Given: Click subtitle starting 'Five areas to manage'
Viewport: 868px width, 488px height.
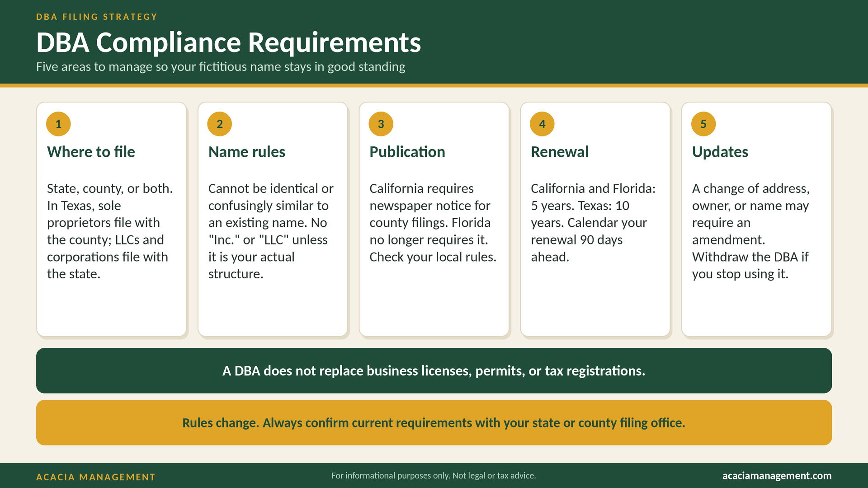Looking at the screenshot, I should click(221, 67).
